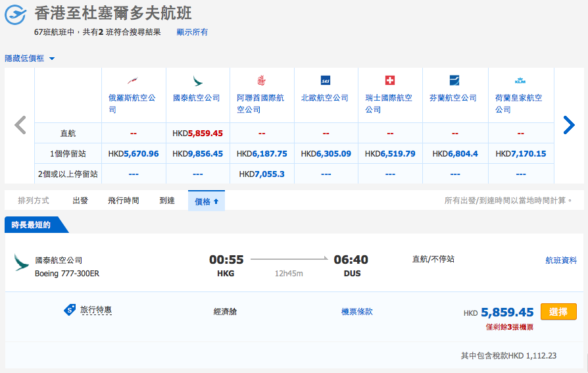This screenshot has height=373, width=588.
Task: Select 芬蘭航空公司 column header
Action: pyautogui.click(x=453, y=98)
